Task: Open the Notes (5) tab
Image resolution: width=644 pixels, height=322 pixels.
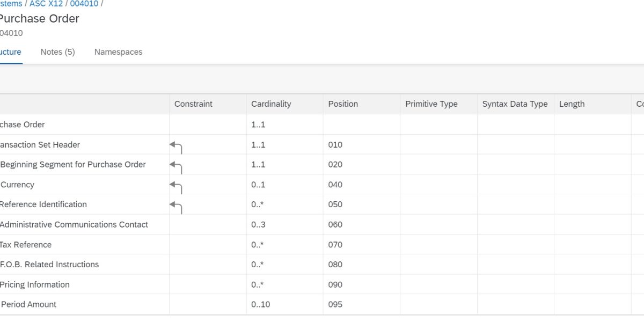Action: click(x=57, y=52)
